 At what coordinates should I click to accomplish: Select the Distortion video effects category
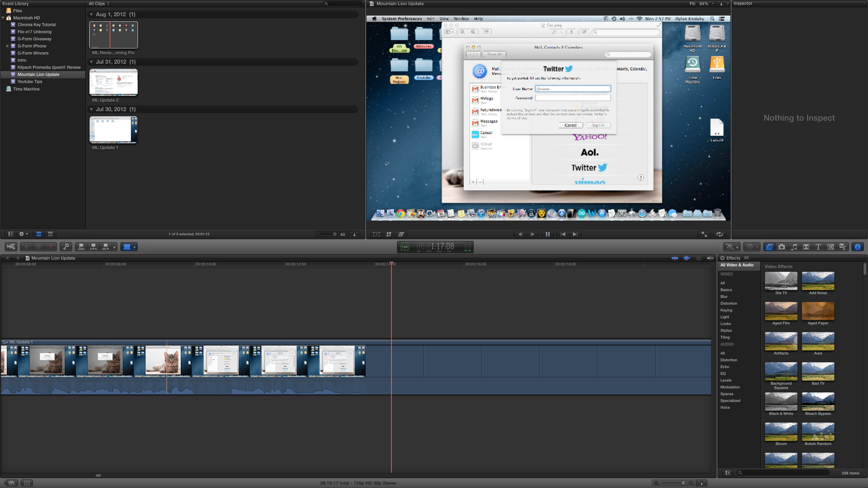[729, 303]
